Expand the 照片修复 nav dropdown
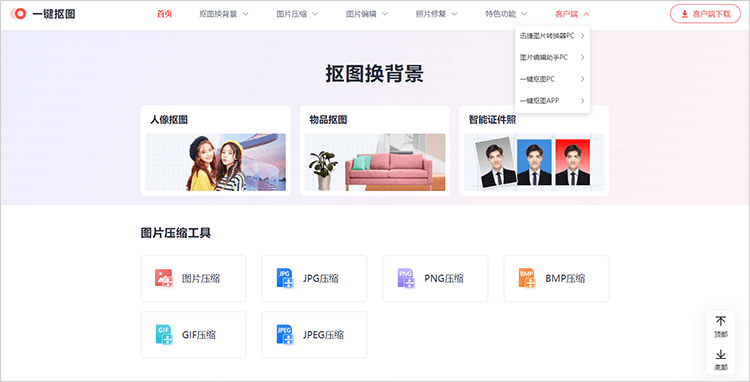 tap(454, 14)
